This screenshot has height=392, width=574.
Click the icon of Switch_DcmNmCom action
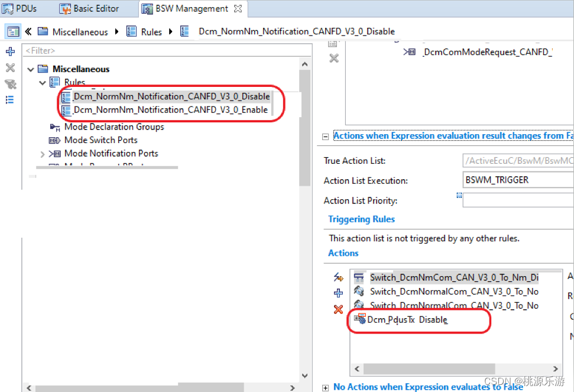pos(359,277)
